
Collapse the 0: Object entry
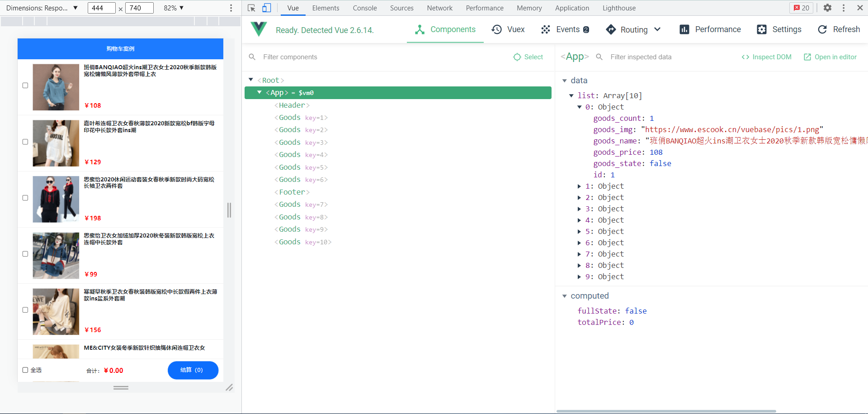(580, 107)
